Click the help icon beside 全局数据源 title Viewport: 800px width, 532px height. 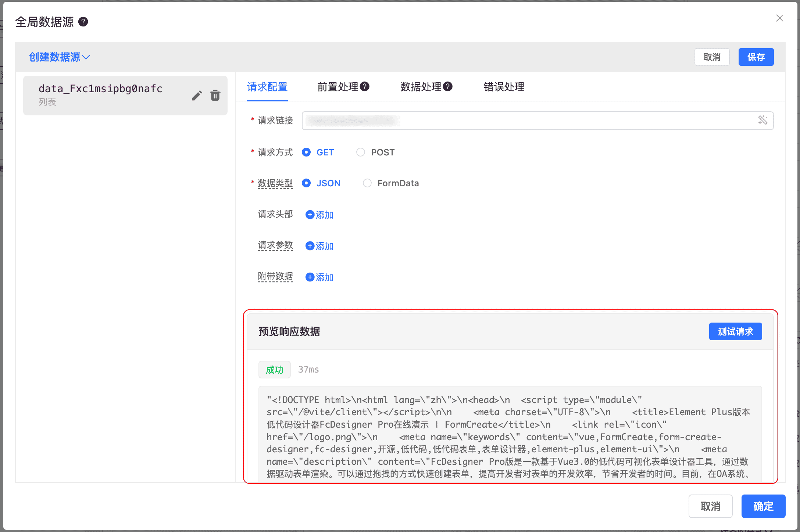click(x=83, y=22)
